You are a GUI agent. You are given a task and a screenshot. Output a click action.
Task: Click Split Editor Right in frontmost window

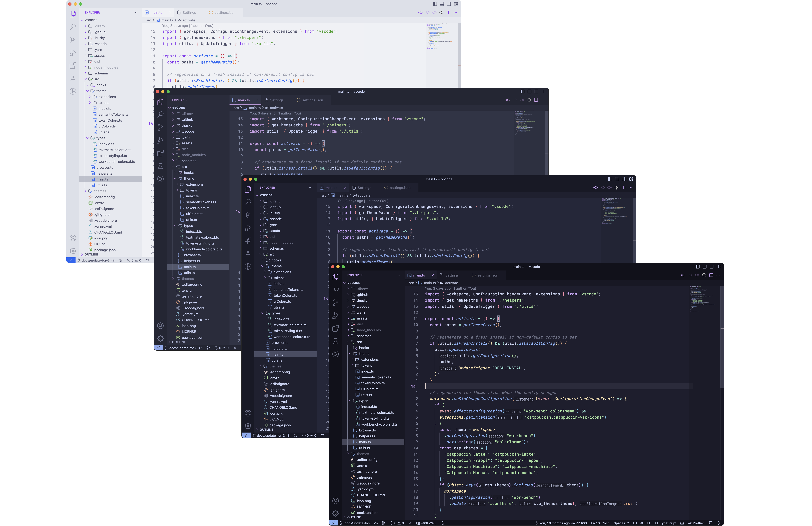[711, 275]
